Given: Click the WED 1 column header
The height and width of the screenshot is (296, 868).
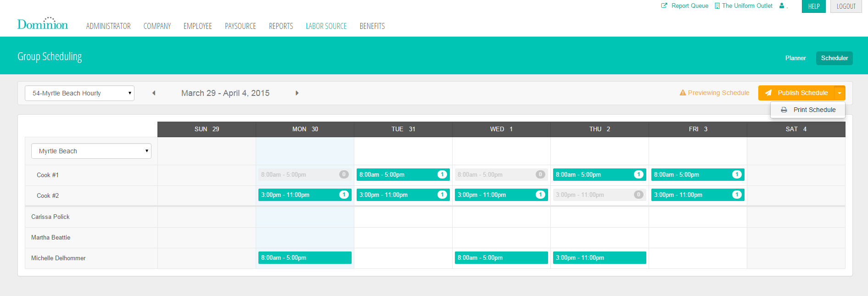Looking at the screenshot, I should point(501,129).
